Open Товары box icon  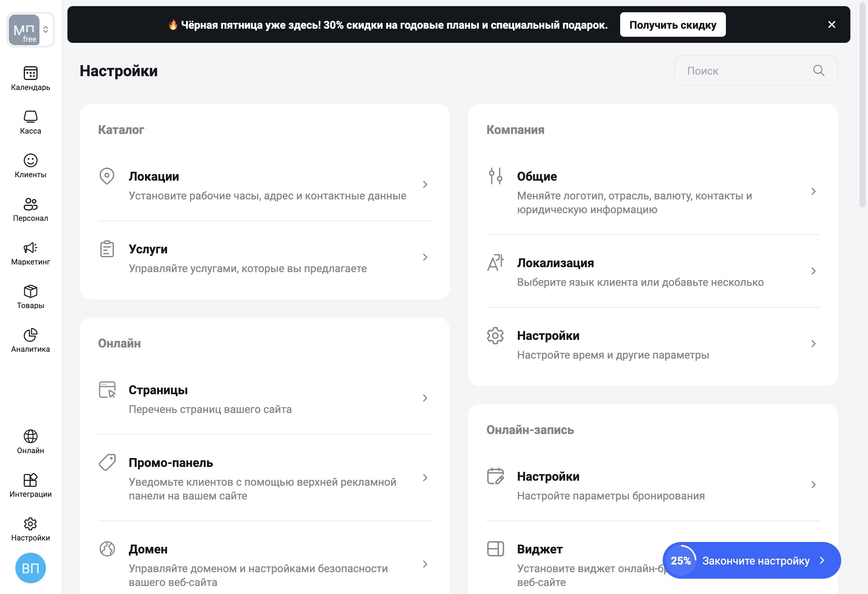(x=30, y=291)
